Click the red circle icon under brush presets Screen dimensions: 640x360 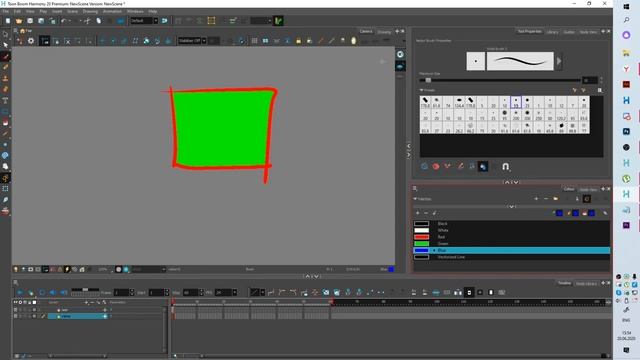(436, 167)
